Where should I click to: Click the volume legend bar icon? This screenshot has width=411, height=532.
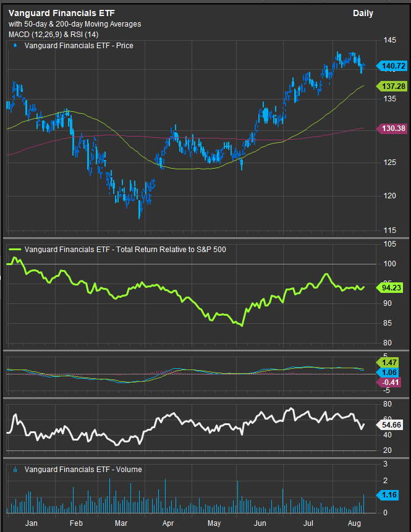(15, 470)
